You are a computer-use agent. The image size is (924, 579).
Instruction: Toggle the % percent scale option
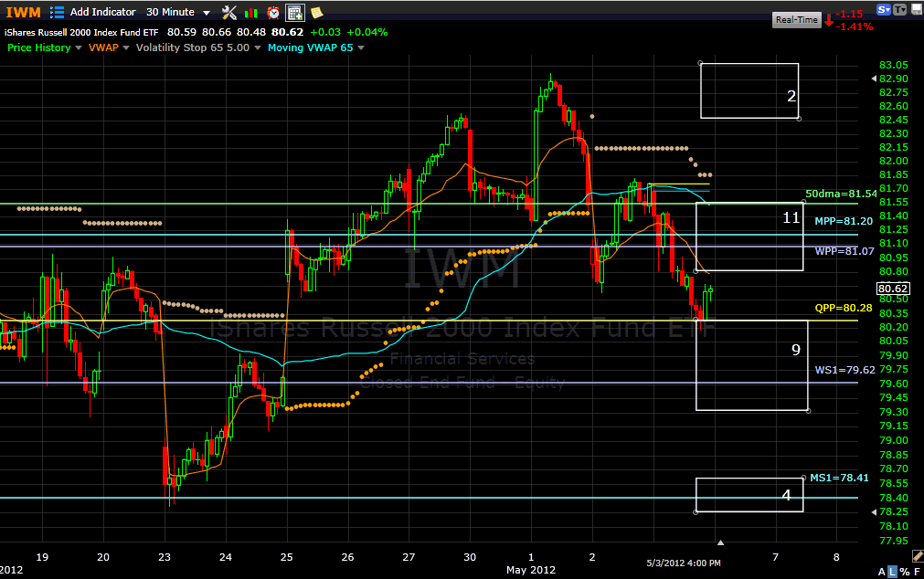click(905, 572)
